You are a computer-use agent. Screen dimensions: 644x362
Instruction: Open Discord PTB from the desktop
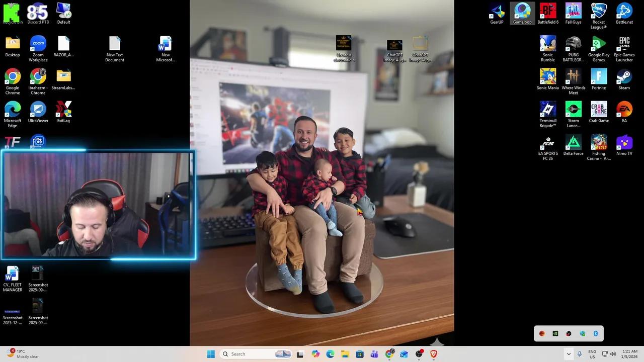coord(38,11)
